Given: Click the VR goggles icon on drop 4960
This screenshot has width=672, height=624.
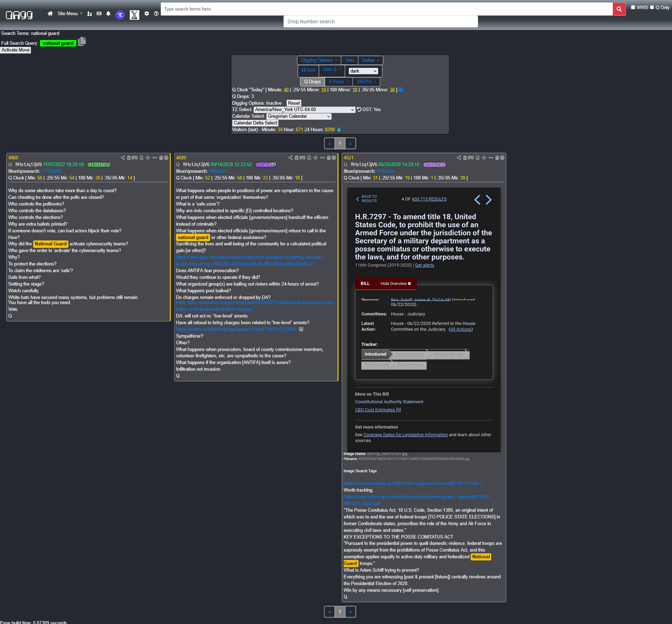Looking at the screenshot, I should (135, 158).
